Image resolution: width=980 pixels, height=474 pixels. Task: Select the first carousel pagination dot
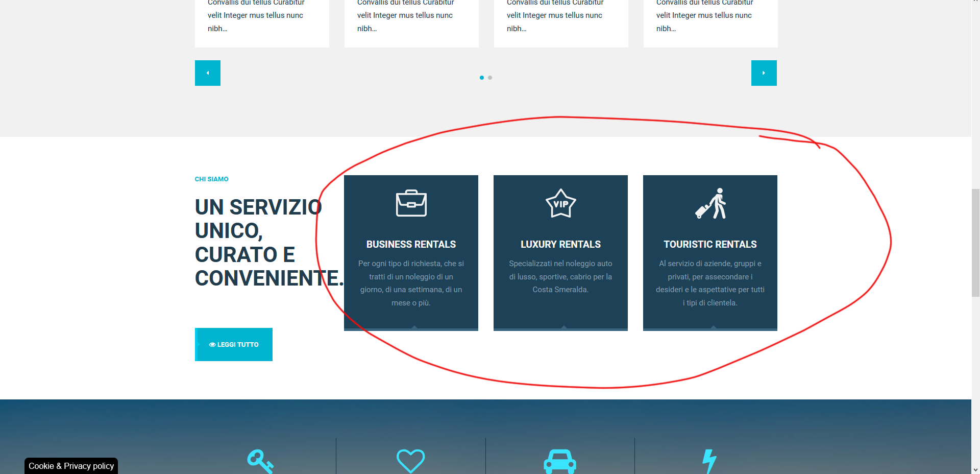click(482, 78)
